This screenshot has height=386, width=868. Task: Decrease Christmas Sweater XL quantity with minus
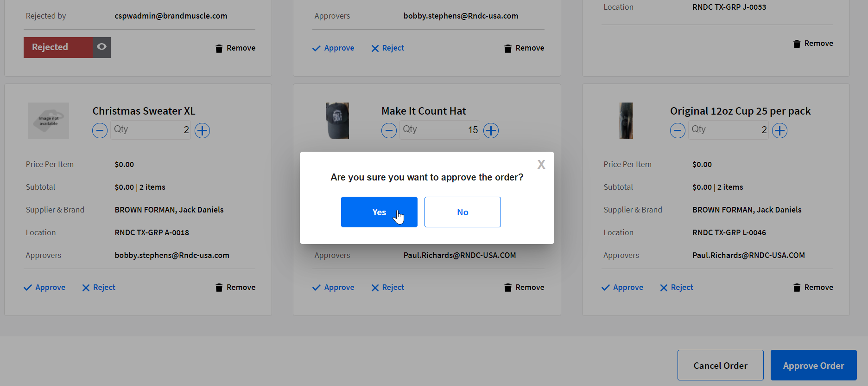[x=100, y=131]
